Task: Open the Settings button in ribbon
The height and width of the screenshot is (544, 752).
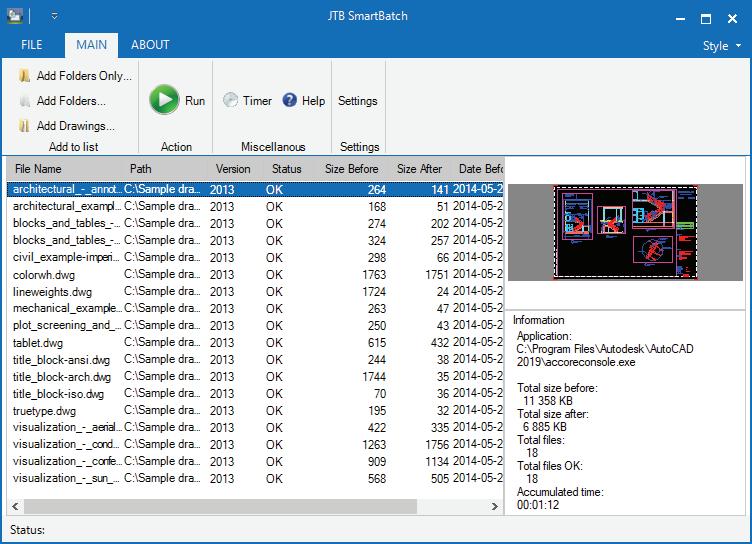Action: pos(358,101)
